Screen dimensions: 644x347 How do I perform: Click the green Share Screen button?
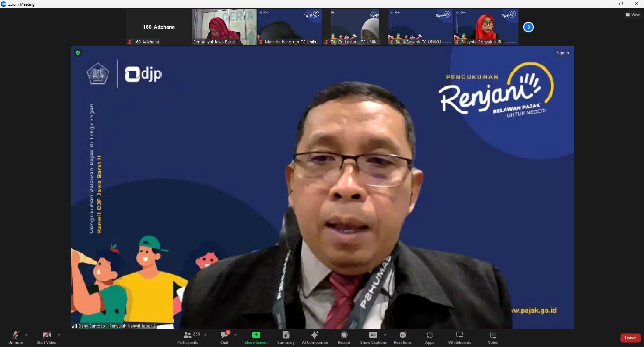pyautogui.click(x=256, y=337)
